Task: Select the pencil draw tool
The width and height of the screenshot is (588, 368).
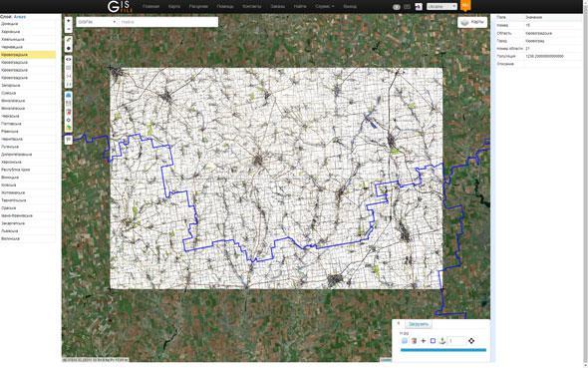Action: click(x=68, y=40)
